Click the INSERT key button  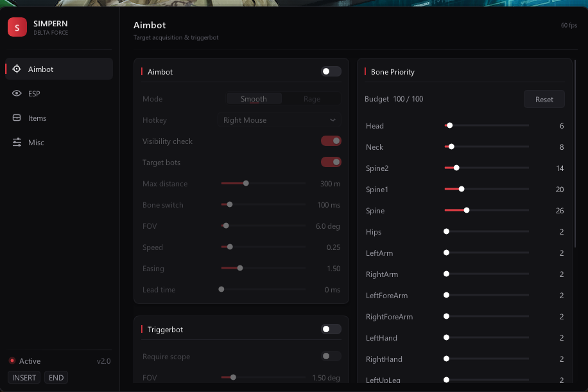coord(24,378)
